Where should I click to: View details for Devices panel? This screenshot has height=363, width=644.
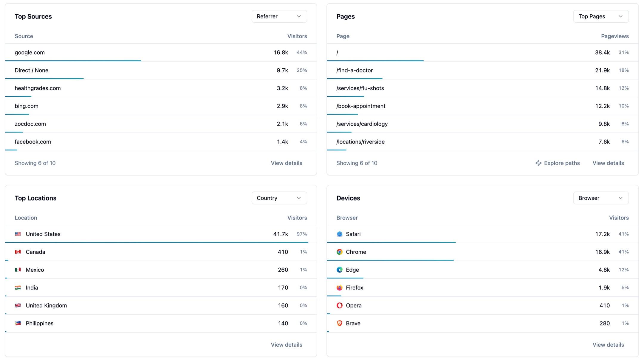(x=608, y=345)
